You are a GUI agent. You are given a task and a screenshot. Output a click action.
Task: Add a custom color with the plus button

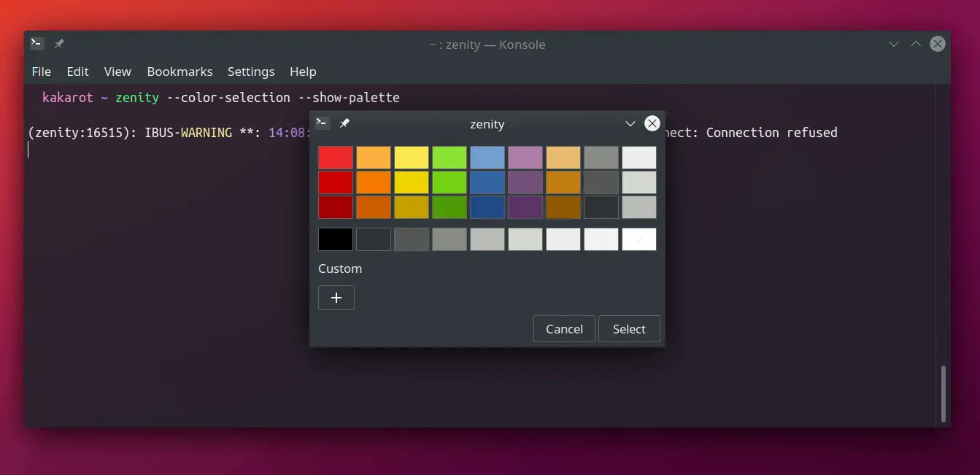pos(336,298)
